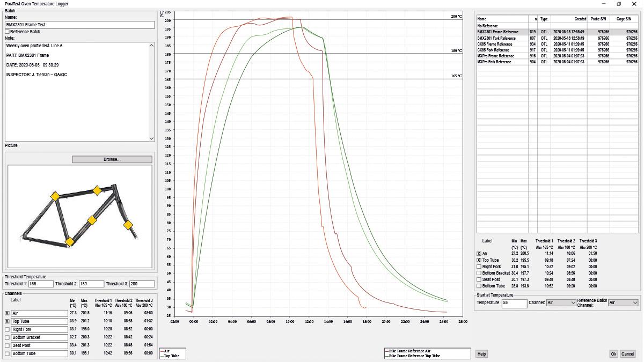The image size is (644, 362).
Task: Enable the Reference Batch checkbox
Action: [8, 32]
